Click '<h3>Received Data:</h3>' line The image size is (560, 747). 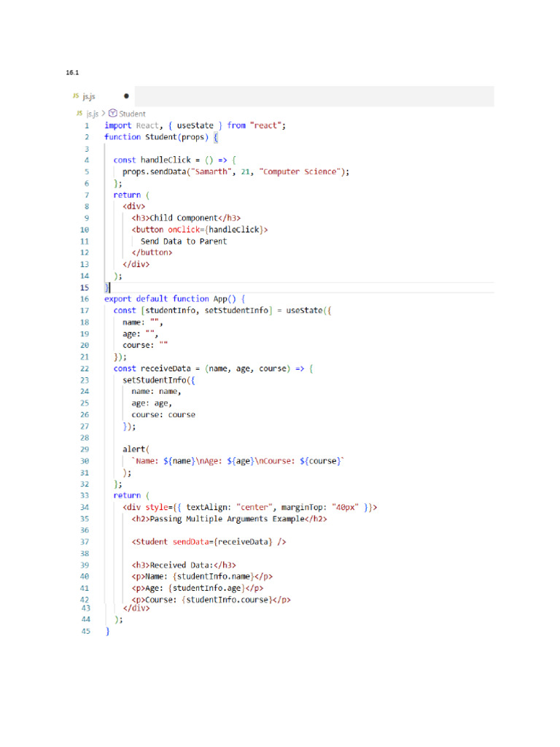pyautogui.click(x=184, y=565)
